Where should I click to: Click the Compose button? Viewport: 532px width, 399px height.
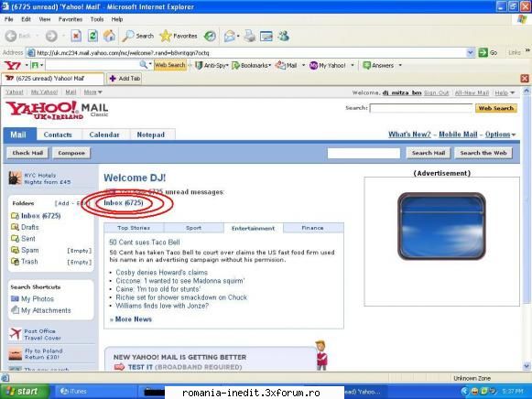click(x=71, y=153)
